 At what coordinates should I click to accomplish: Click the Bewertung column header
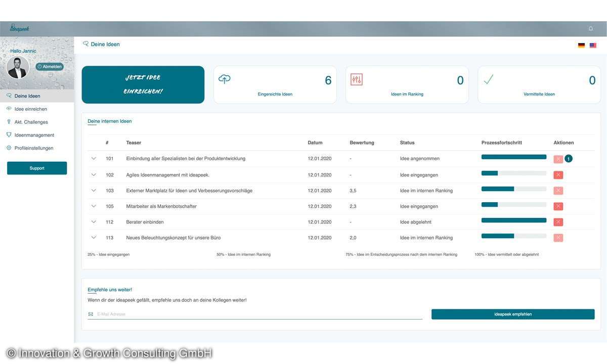point(362,143)
